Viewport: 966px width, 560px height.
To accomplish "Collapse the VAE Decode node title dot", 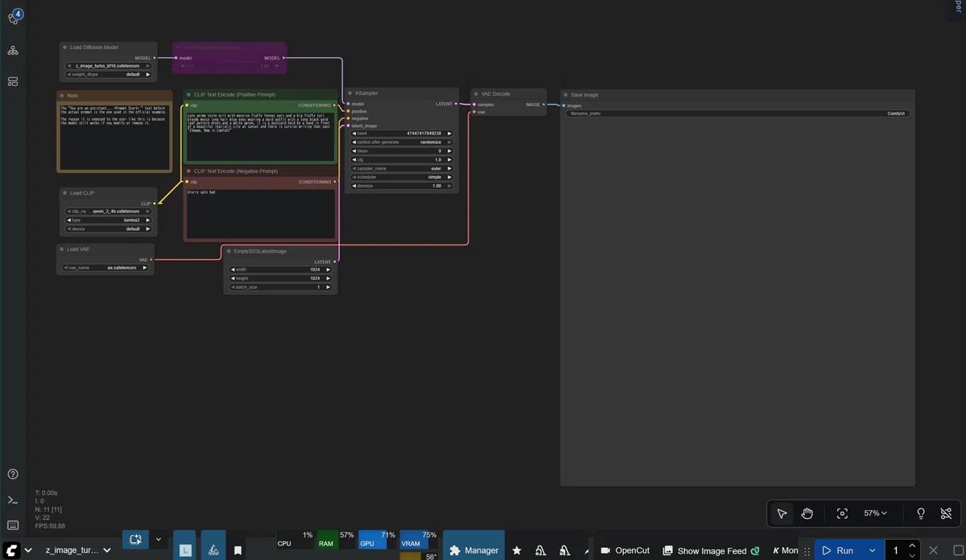I will pos(477,94).
